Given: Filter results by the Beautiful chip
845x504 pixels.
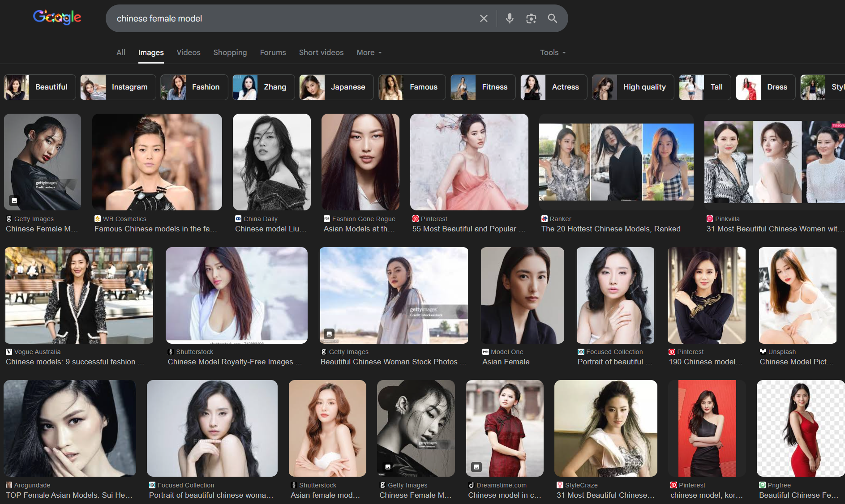Looking at the screenshot, I should pyautogui.click(x=40, y=87).
